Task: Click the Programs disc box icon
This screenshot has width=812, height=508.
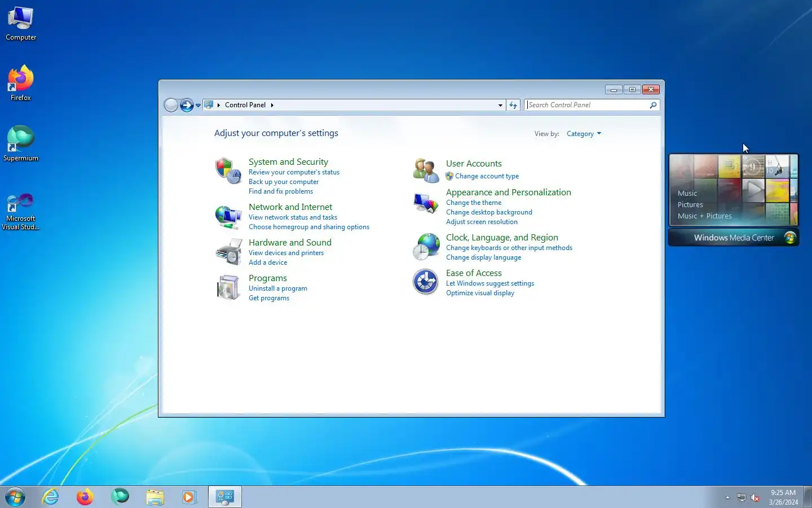Action: [x=228, y=287]
